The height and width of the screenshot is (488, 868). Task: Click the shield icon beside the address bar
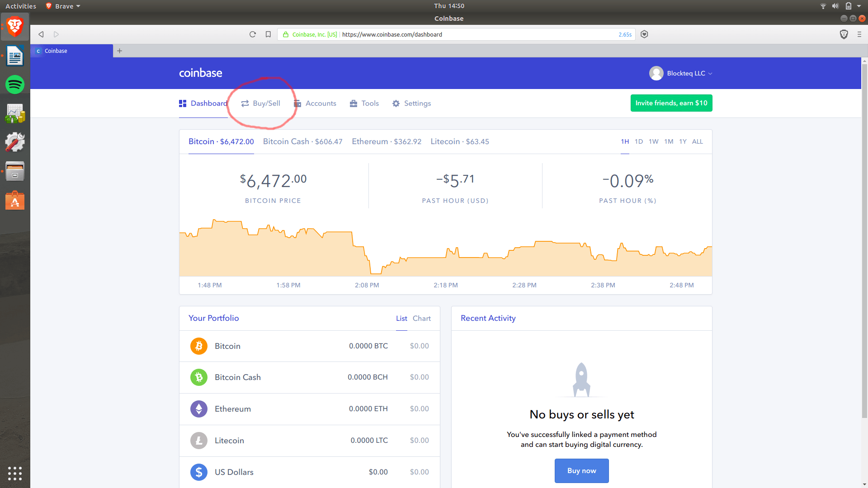coord(644,34)
